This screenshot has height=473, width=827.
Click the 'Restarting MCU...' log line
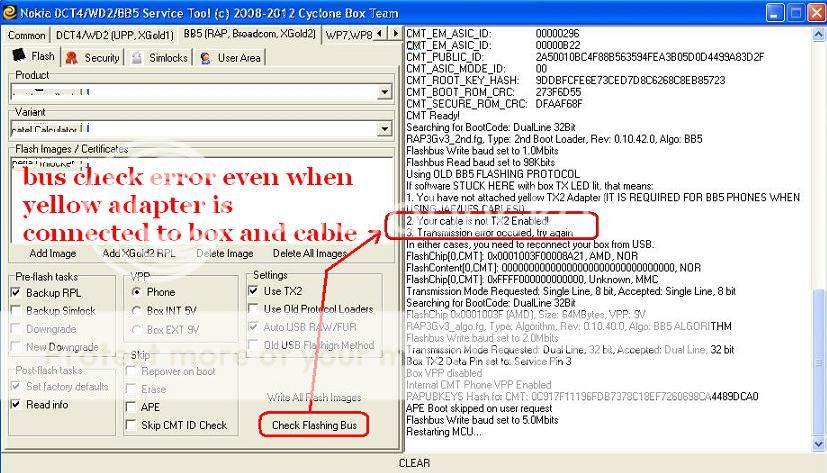click(444, 431)
